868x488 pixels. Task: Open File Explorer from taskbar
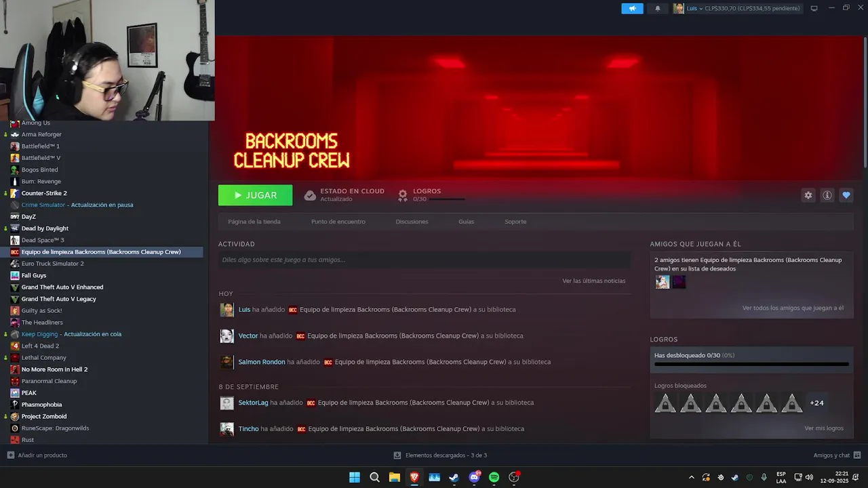tap(395, 477)
